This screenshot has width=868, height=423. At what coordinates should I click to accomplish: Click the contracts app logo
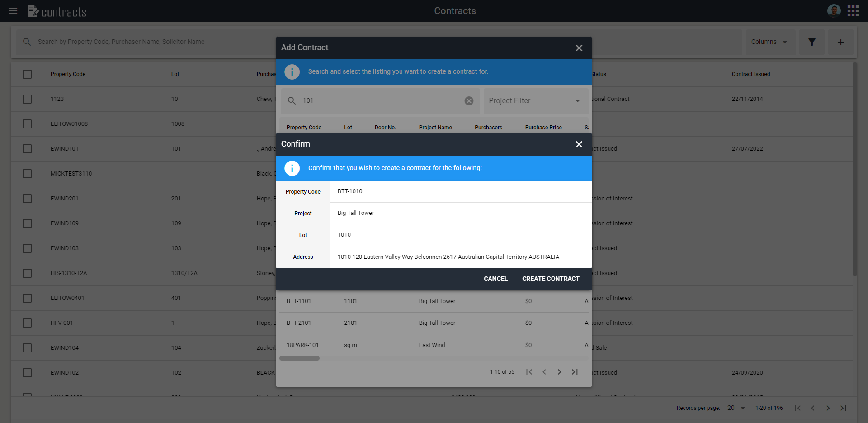[x=57, y=11]
